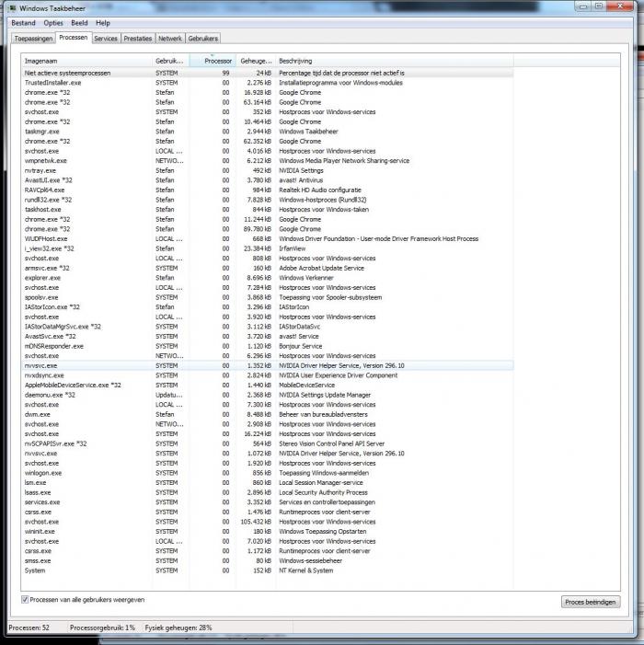Sort by the Gebruikersnaam column header
This screenshot has height=645, width=644.
click(x=171, y=61)
